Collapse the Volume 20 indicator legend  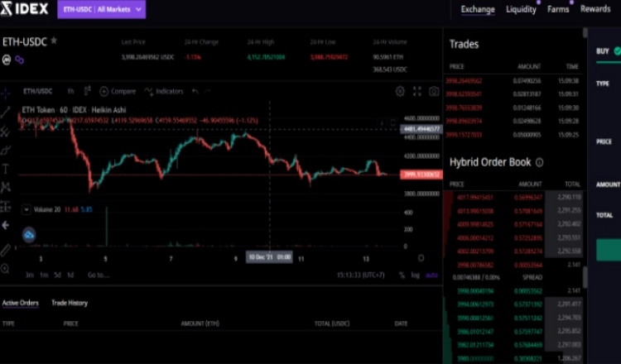26,209
